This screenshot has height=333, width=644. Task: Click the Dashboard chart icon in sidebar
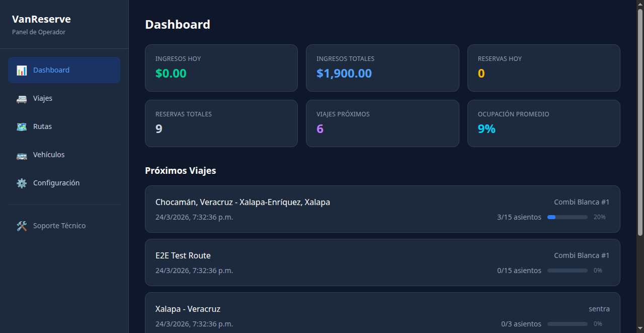pos(22,71)
